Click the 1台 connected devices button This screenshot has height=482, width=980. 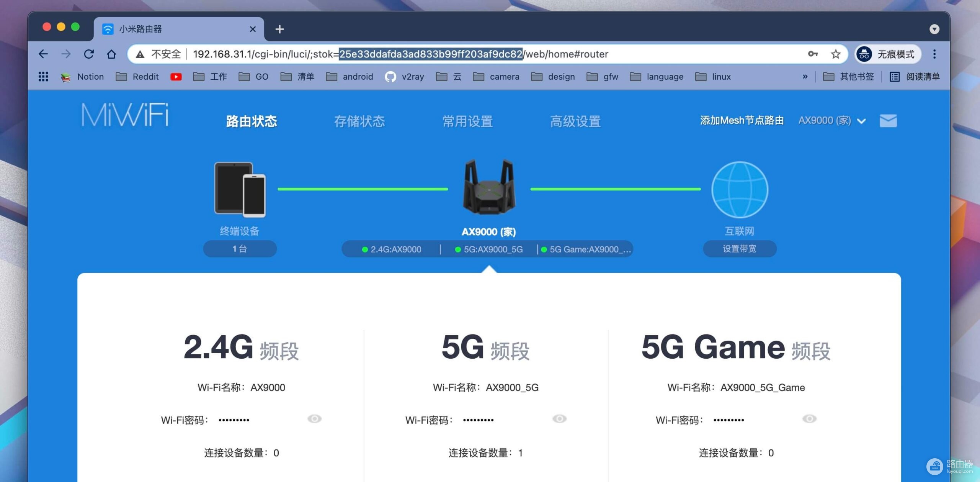pyautogui.click(x=240, y=249)
